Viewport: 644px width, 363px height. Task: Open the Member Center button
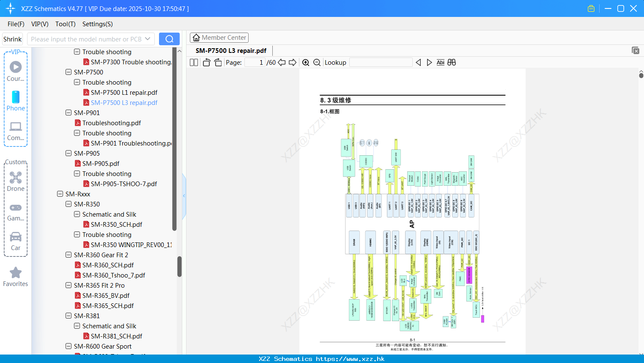pyautogui.click(x=219, y=38)
